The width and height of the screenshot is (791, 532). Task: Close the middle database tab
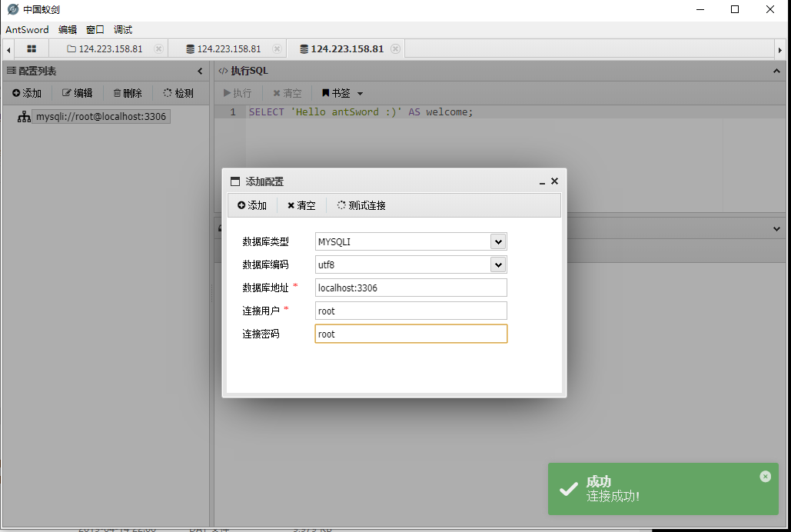coord(277,49)
